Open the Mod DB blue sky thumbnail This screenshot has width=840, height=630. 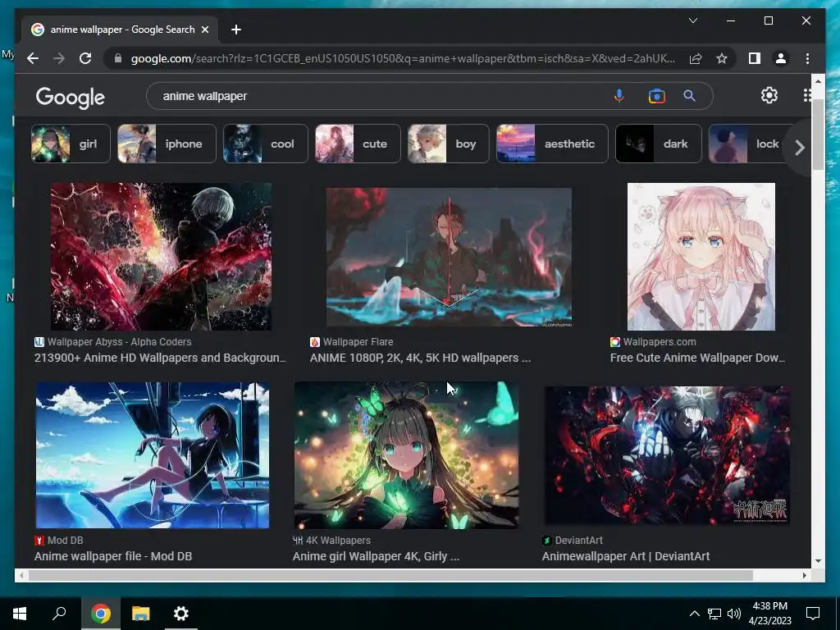(x=152, y=454)
